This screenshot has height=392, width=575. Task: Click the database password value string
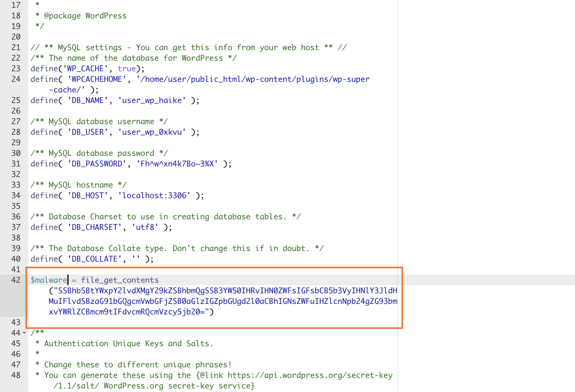click(177, 164)
